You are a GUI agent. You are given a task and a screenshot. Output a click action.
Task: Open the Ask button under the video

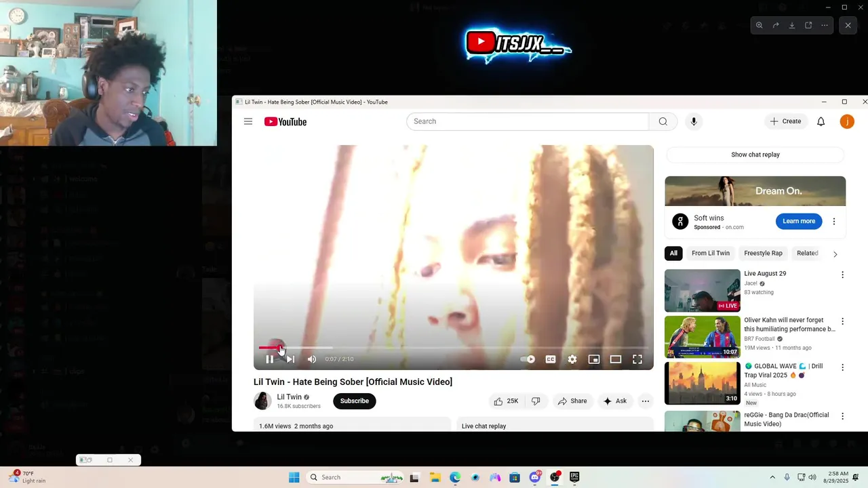615,401
